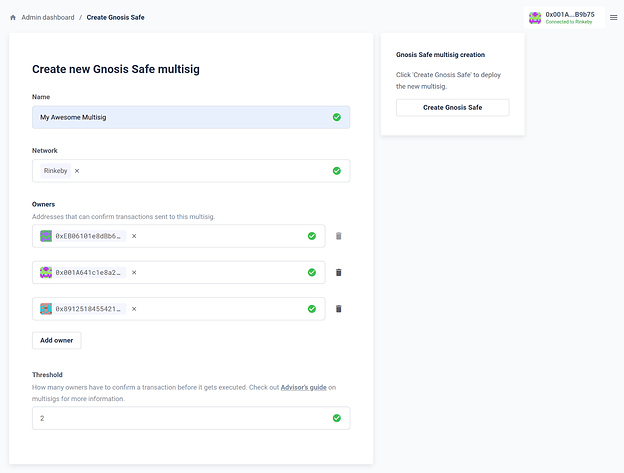This screenshot has height=473, width=624.
Task: Delete the first owner 0xEB06101e8d8b6
Action: 338,236
